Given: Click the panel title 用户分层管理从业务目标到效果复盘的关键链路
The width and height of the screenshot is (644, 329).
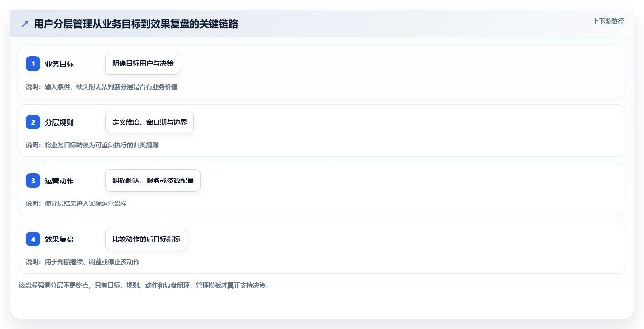Looking at the screenshot, I should point(136,24).
